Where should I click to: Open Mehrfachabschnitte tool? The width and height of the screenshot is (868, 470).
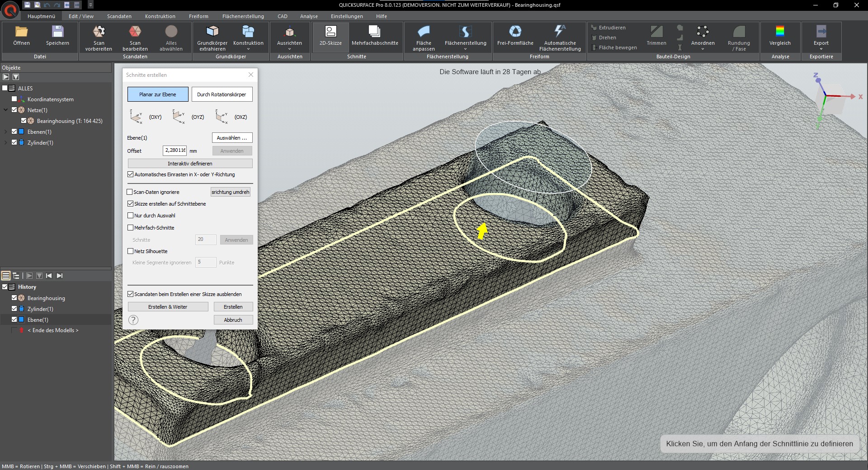click(375, 36)
